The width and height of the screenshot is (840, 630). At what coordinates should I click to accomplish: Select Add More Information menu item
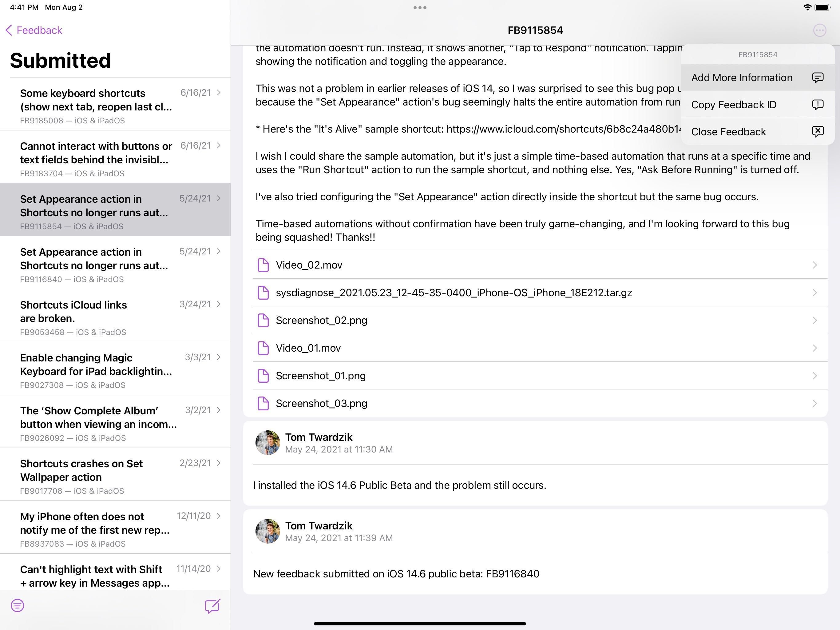pyautogui.click(x=741, y=78)
